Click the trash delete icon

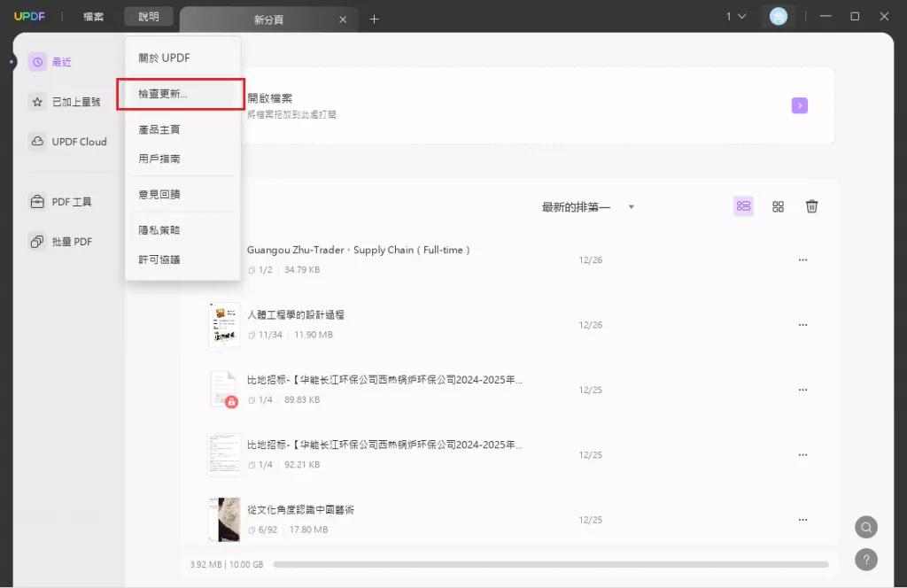[811, 206]
